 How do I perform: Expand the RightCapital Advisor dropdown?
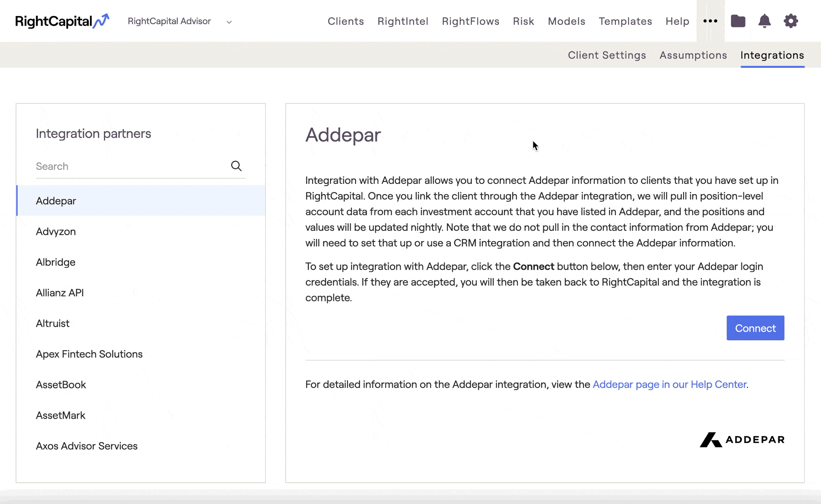coord(229,22)
